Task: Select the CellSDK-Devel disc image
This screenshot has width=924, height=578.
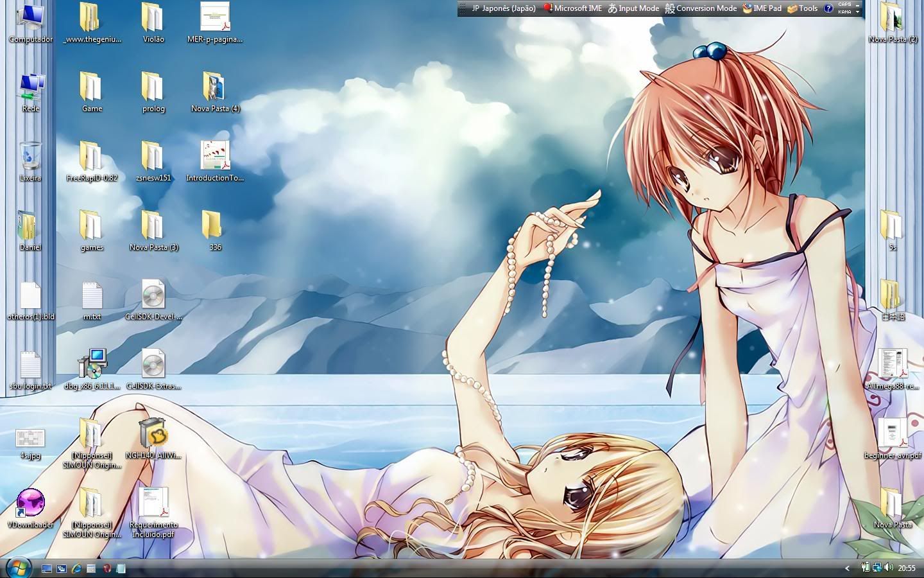Action: [x=153, y=300]
